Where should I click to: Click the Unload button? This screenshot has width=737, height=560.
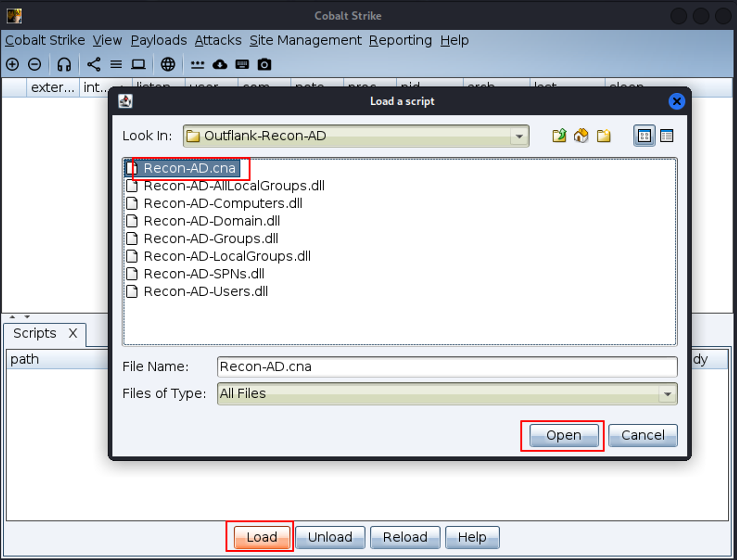(330, 537)
